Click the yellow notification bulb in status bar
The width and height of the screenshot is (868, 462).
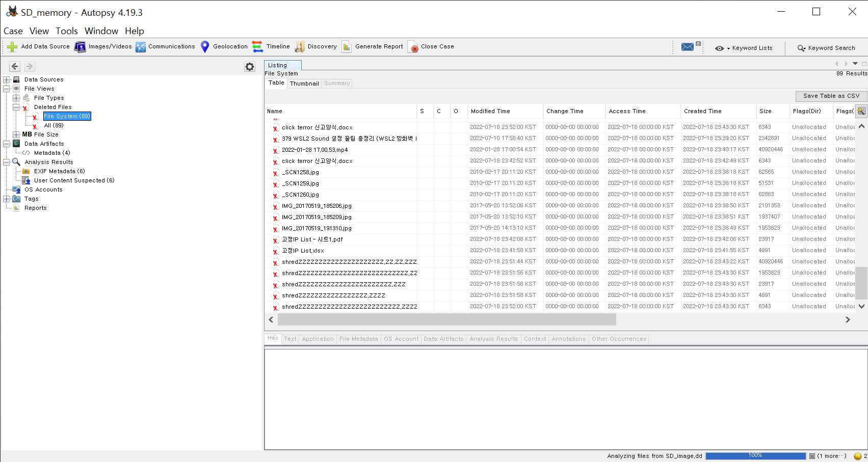pyautogui.click(x=858, y=456)
